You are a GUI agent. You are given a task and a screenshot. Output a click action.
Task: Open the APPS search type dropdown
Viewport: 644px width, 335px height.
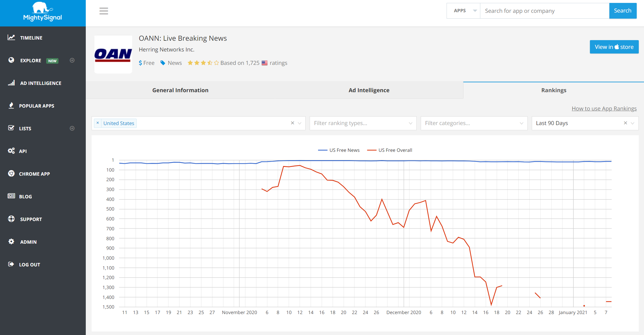tap(463, 11)
